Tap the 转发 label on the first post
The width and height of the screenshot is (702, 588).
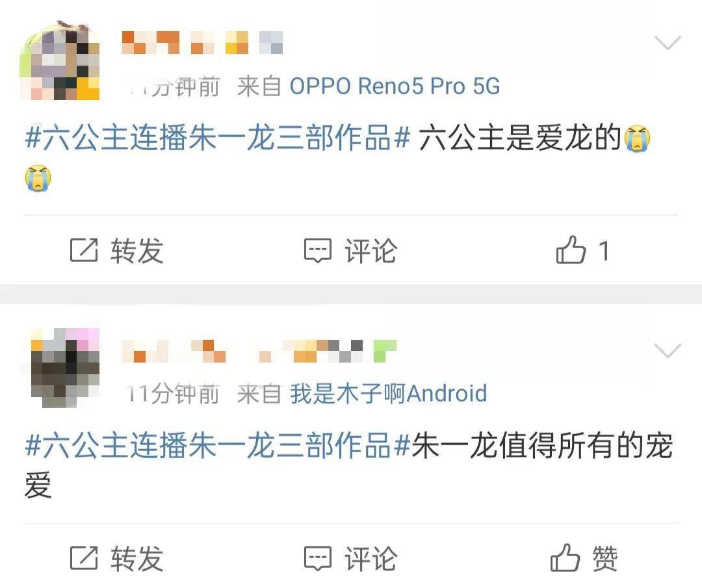137,250
